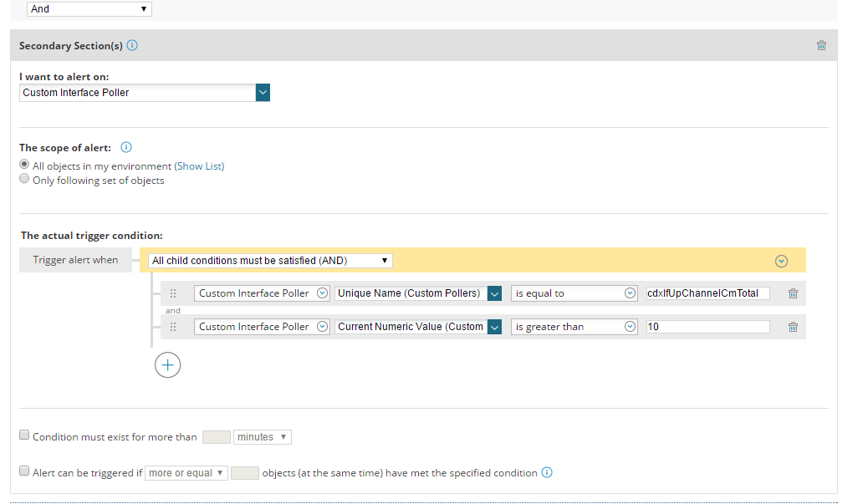Screen dimensions: 868x504
Task: Open the minutes unit dropdown
Action: pyautogui.click(x=263, y=437)
